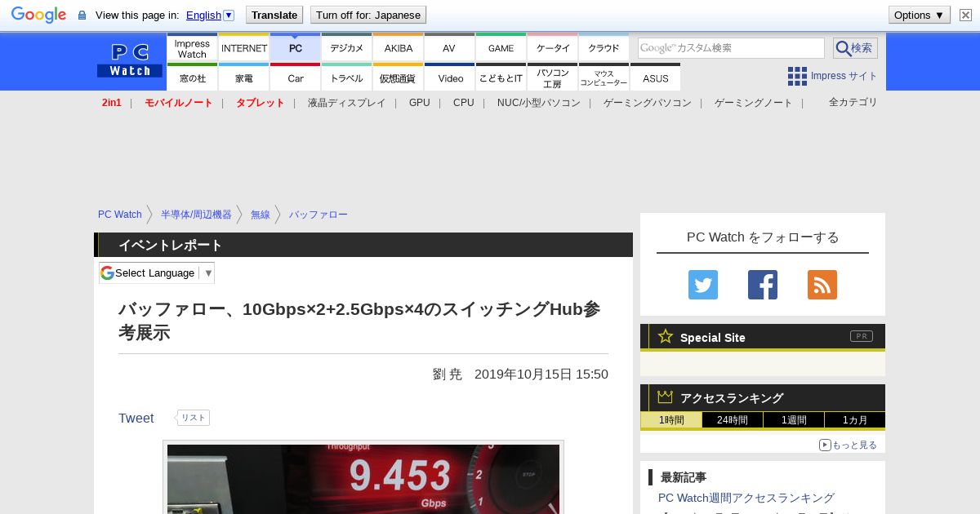Open the 仮想通貨 nav item

point(399,78)
